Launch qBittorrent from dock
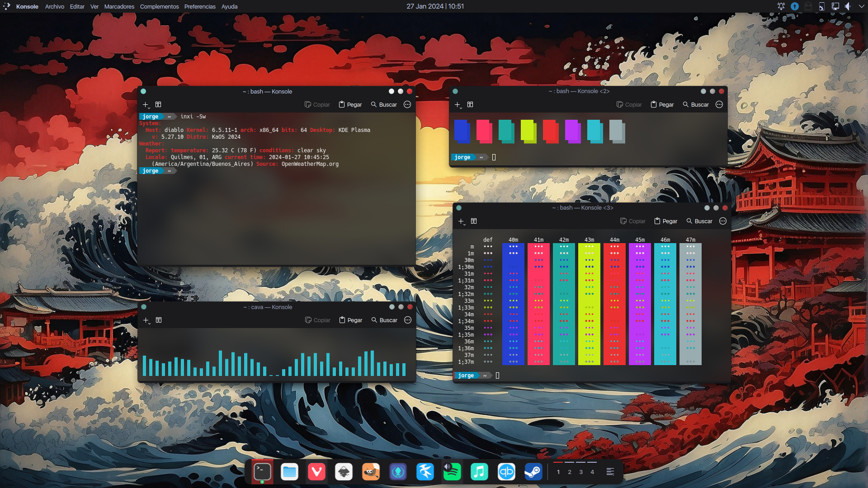Image resolution: width=868 pixels, height=488 pixels. [x=506, y=472]
